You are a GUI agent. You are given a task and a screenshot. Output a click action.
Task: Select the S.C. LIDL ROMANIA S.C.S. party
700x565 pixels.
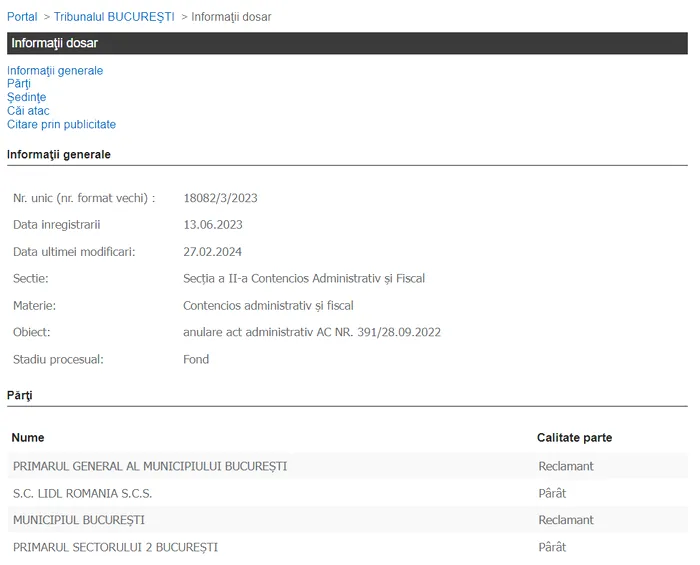click(82, 493)
